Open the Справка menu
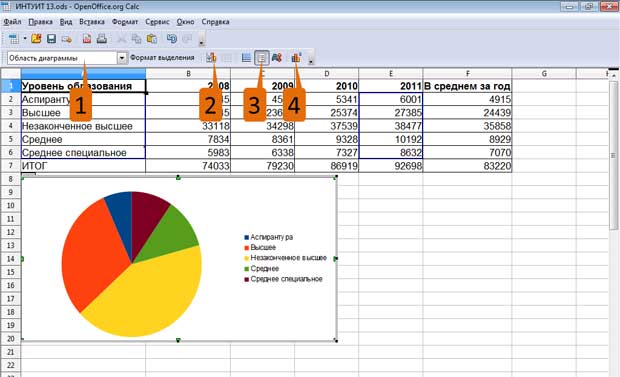The width and height of the screenshot is (620, 377). click(215, 22)
